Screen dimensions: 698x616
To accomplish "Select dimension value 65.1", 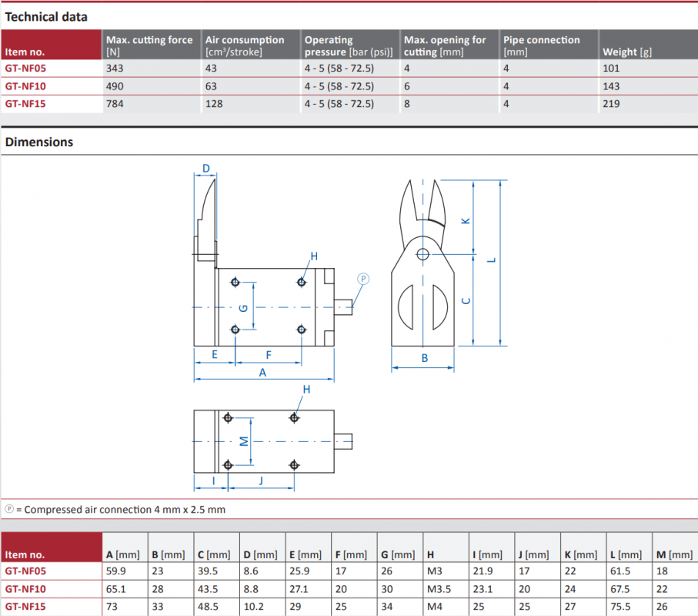I will [x=115, y=589].
